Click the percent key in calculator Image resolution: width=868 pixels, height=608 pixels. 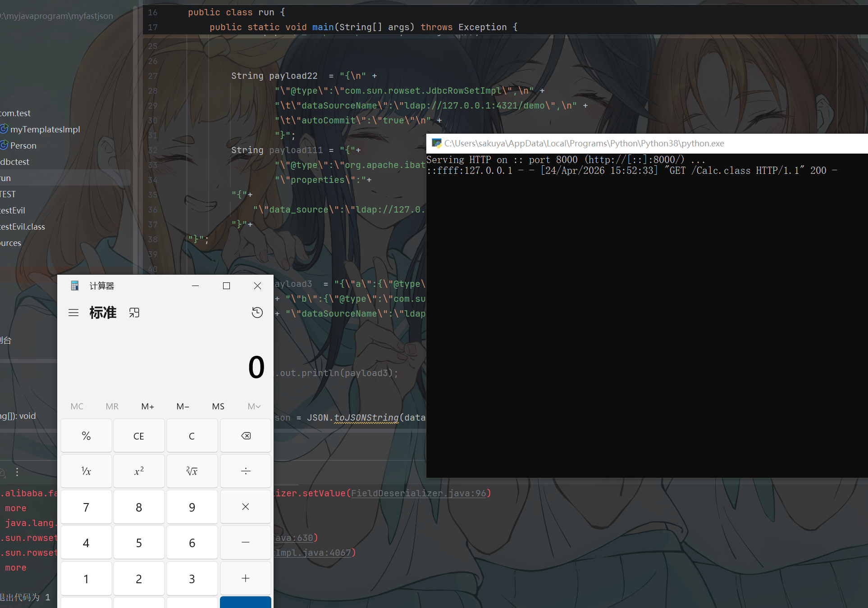86,436
